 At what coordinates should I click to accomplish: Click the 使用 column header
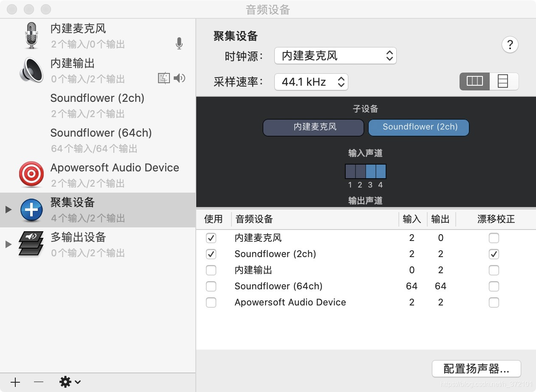point(213,219)
